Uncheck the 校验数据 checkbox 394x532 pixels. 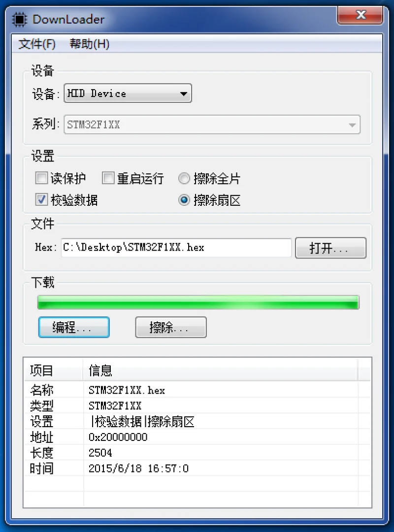click(41, 199)
